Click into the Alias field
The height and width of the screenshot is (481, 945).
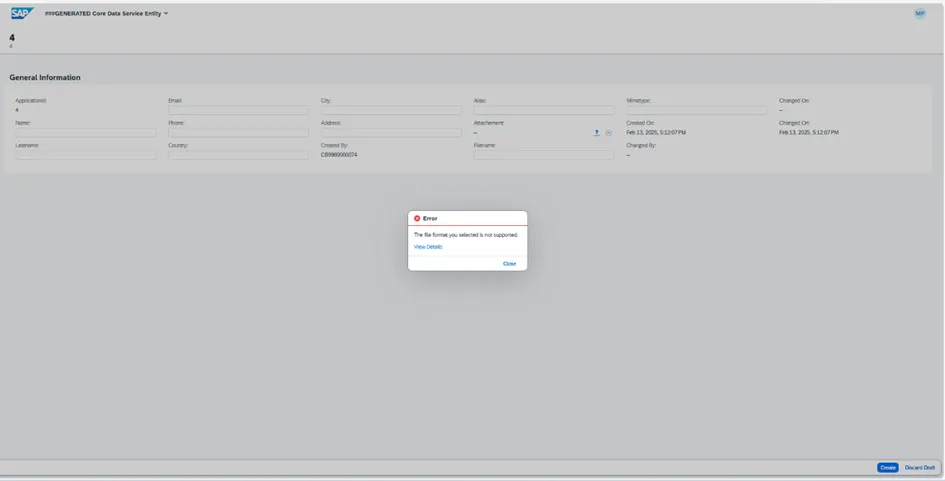pos(543,110)
